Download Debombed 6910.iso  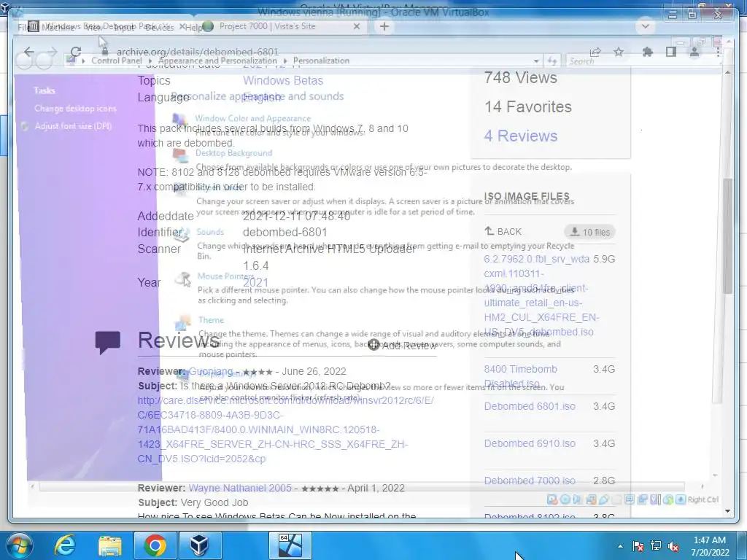click(530, 443)
